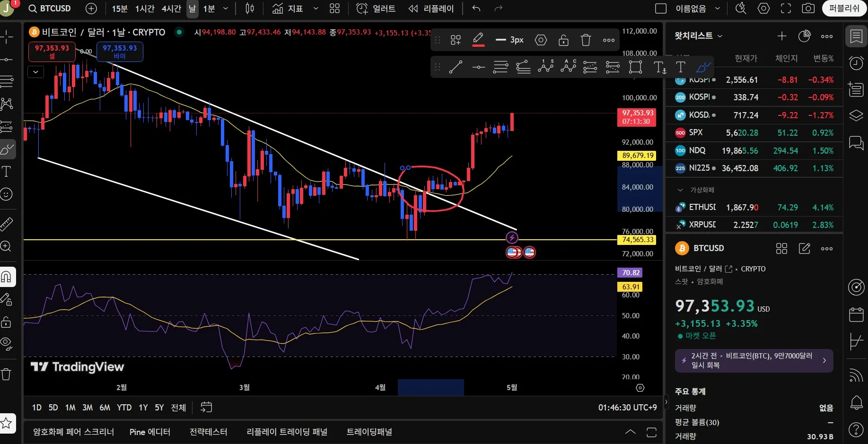Open chart settings hexagon icon

point(763,9)
